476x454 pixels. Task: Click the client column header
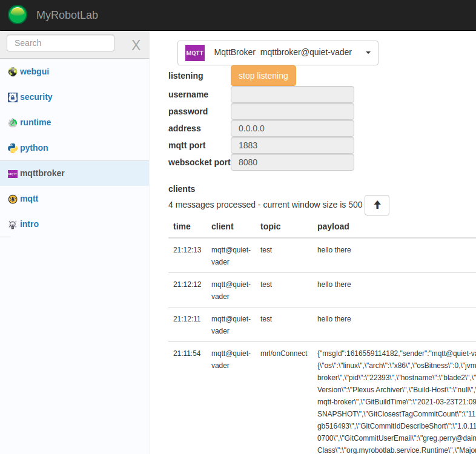(x=222, y=226)
